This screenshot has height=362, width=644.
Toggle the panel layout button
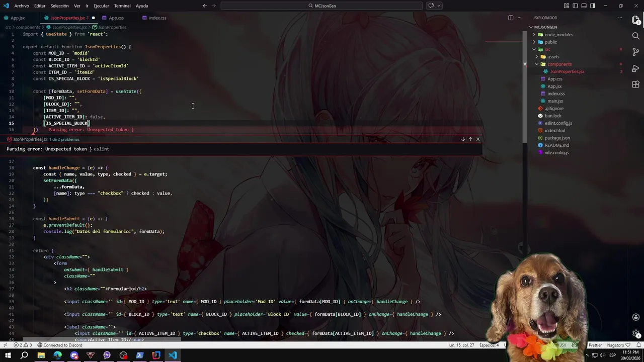[x=584, y=6]
